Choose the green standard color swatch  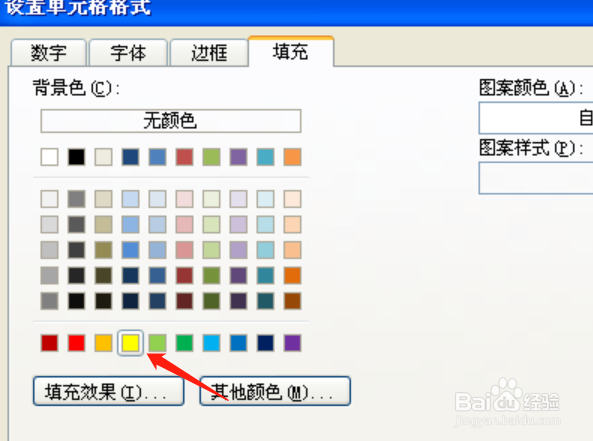coord(185,343)
